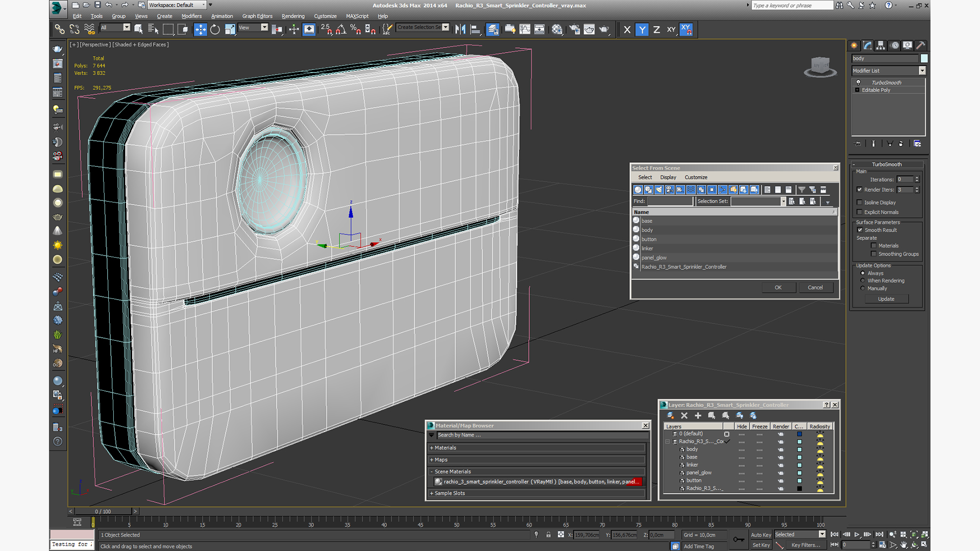
Task: Activate the Select and Uniform Scale tool
Action: point(230,30)
